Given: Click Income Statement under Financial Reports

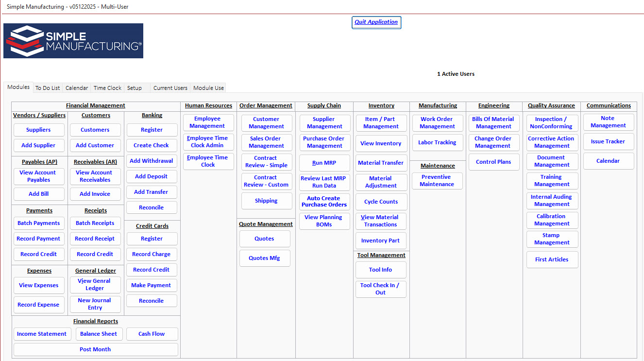Looking at the screenshot, I should click(42, 334).
